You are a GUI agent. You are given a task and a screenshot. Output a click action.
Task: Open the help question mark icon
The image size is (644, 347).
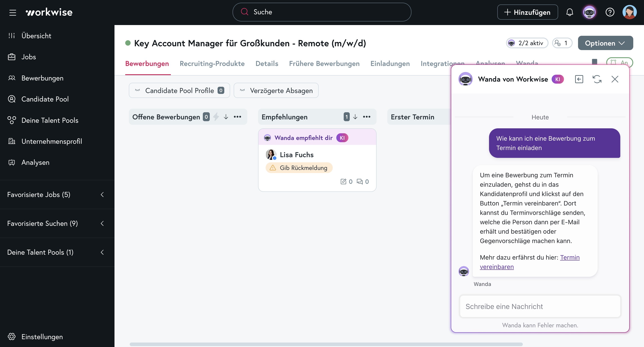pos(610,12)
